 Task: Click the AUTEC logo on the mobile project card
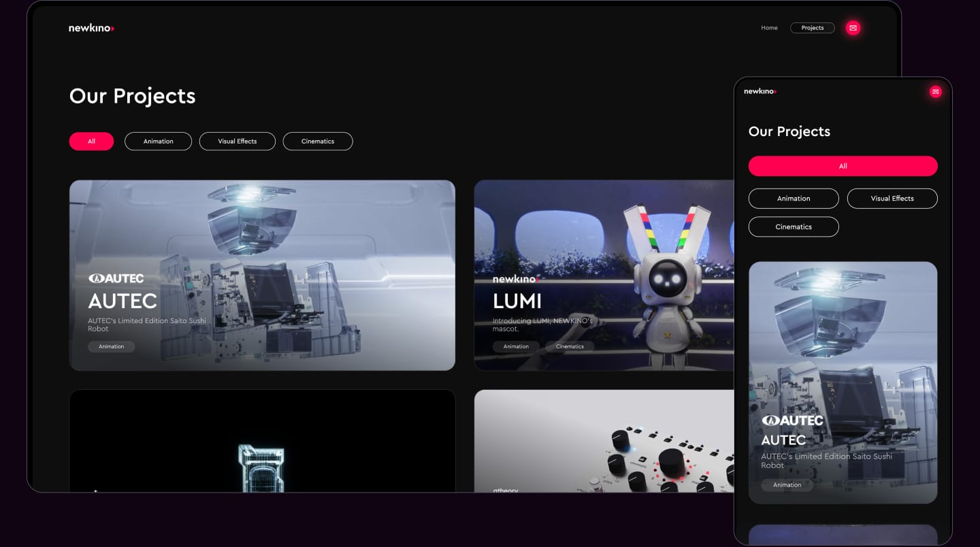(x=794, y=420)
